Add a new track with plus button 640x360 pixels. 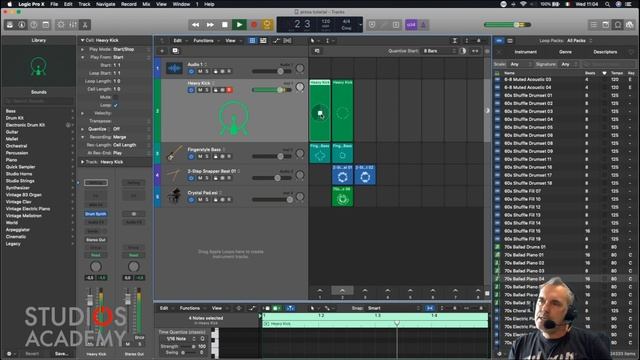tap(162, 51)
